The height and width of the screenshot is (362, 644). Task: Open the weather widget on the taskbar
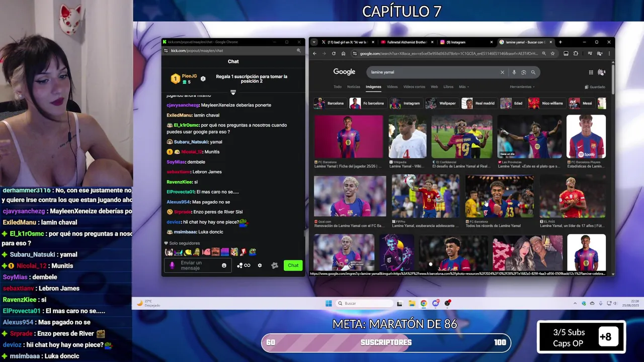tap(149, 303)
